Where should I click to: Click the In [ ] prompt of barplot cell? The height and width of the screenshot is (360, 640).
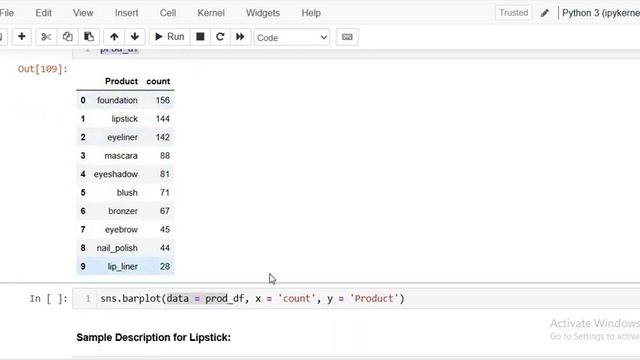(x=48, y=299)
